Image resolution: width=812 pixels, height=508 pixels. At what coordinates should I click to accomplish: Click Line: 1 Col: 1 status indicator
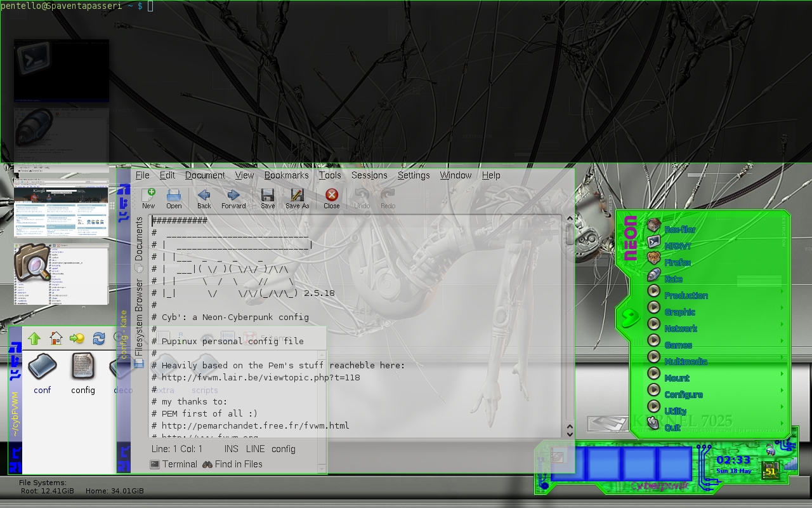coord(177,449)
